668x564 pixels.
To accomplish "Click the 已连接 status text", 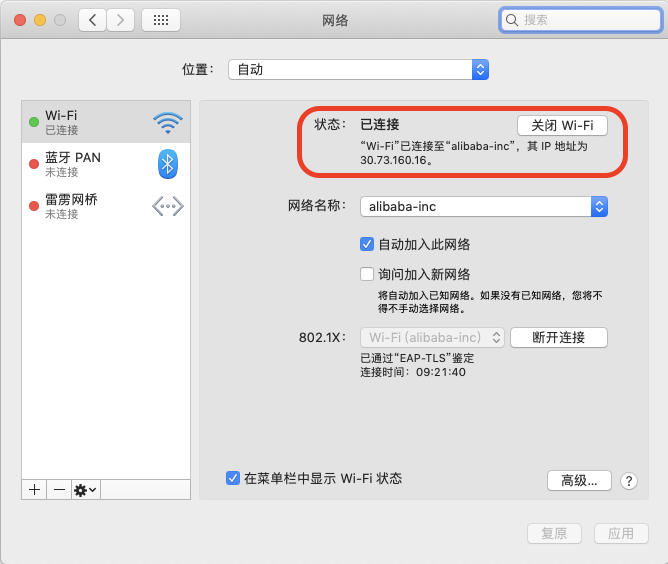I will tap(380, 124).
